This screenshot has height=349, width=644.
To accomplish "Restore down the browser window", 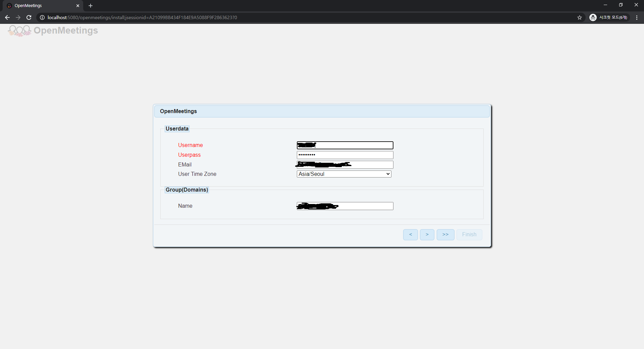I will pyautogui.click(x=621, y=5).
